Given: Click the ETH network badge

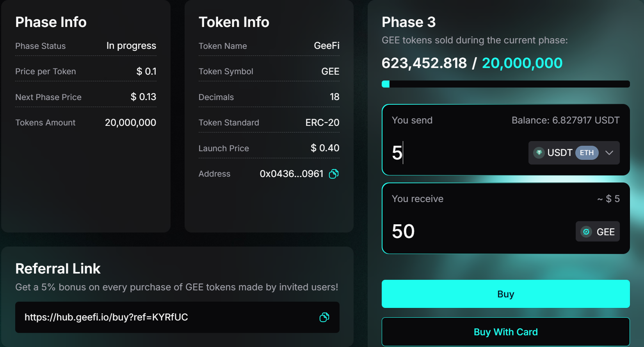Looking at the screenshot, I should (587, 153).
